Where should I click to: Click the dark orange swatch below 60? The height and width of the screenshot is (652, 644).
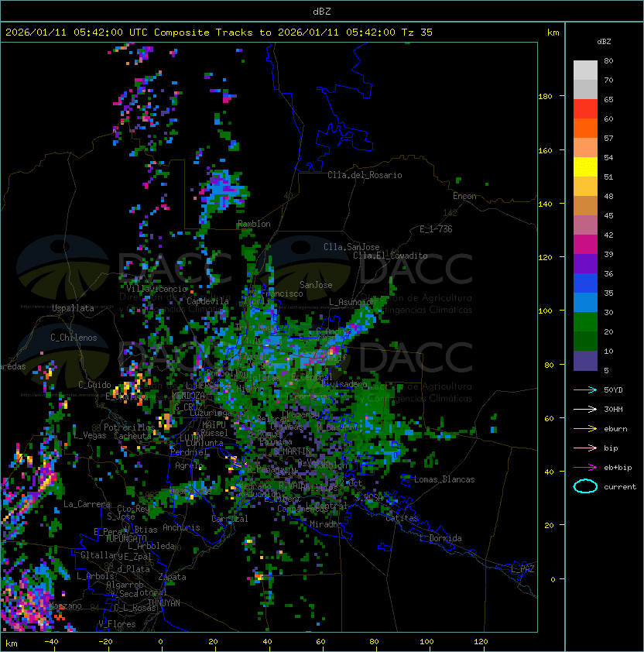tap(585, 128)
